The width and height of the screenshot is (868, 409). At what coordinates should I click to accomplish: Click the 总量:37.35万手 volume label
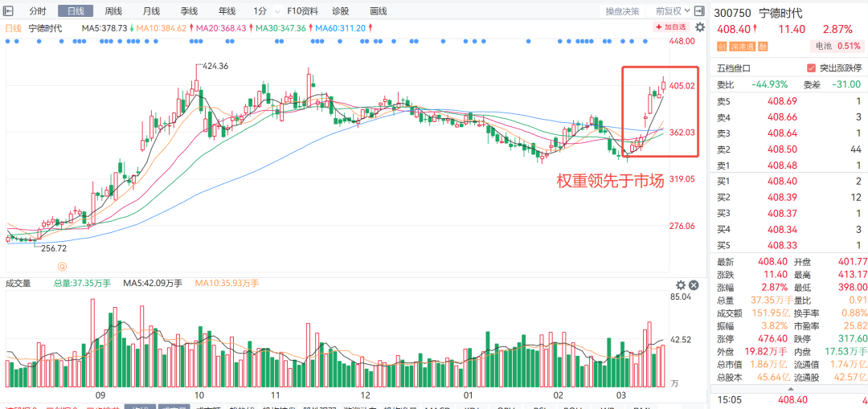pos(82,284)
